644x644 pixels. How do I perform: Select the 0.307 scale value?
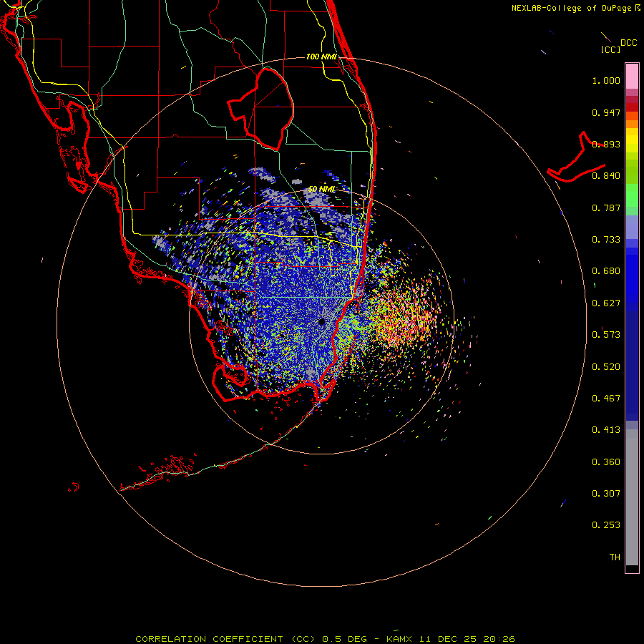click(x=606, y=494)
